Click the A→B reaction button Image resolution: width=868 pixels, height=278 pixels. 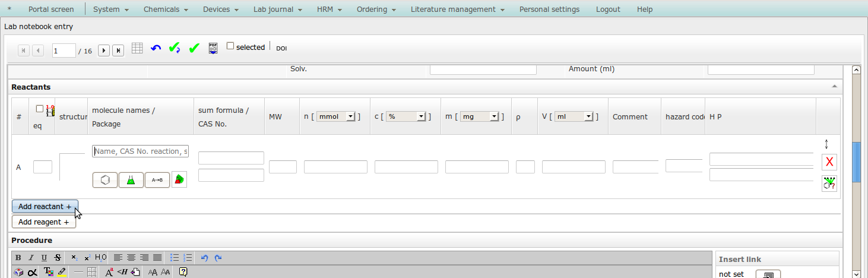pos(157,180)
